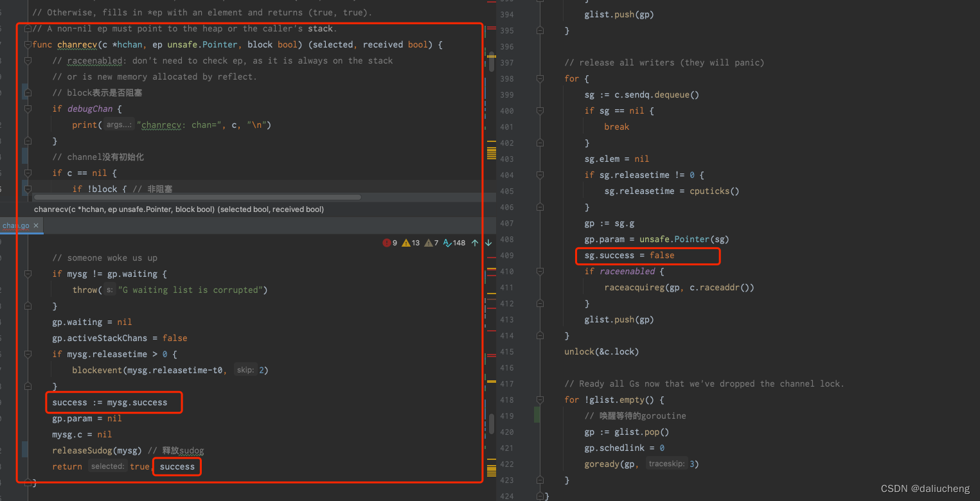Jump to previous highlighted problem arrow
Screen dimensions: 980x501
[x=475, y=243]
